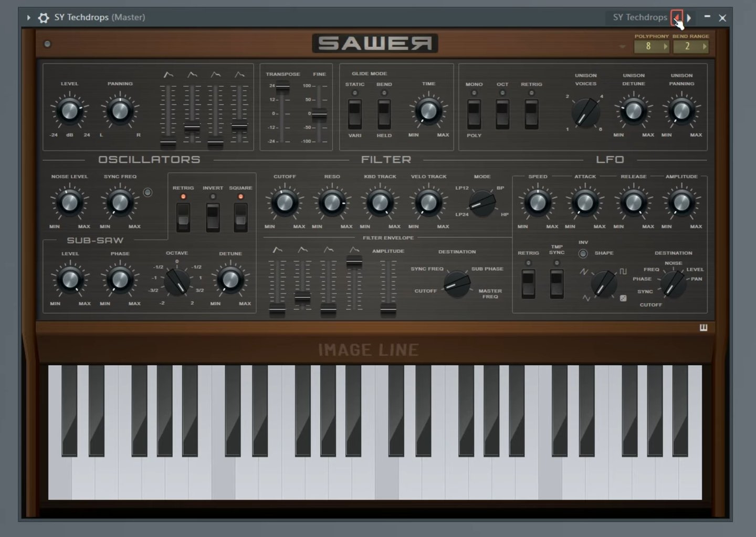Viewport: 756px width, 537px height.
Task: Click the Transpose slider handle
Action: 282,87
